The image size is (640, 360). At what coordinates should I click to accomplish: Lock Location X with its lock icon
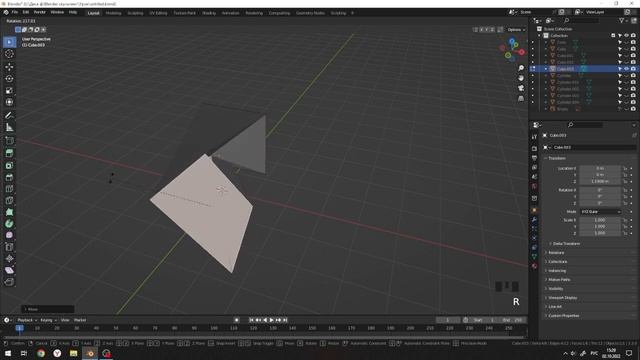click(625, 168)
